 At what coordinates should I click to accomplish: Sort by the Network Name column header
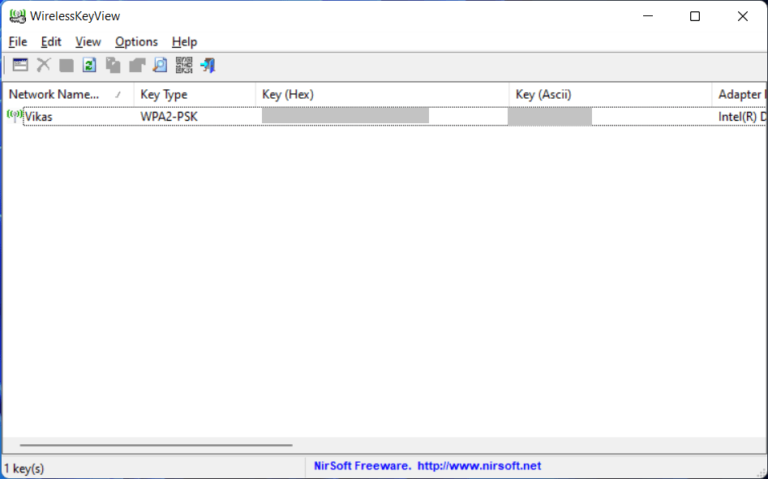68,95
